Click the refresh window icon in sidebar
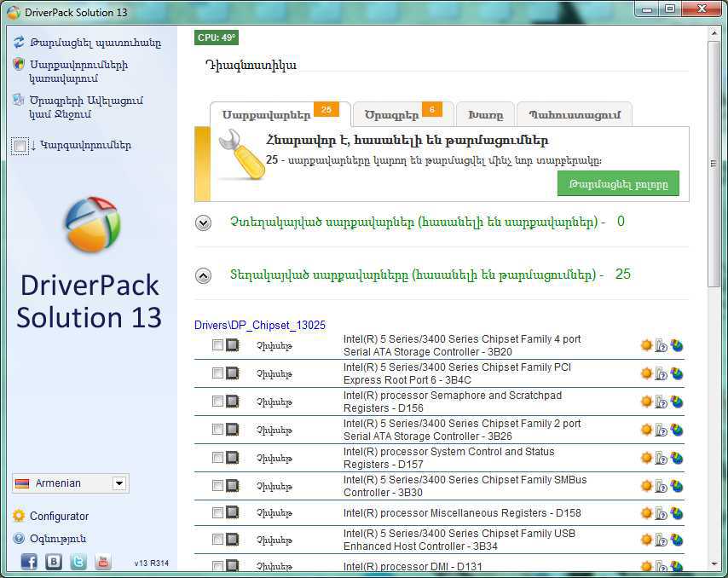 (19, 43)
